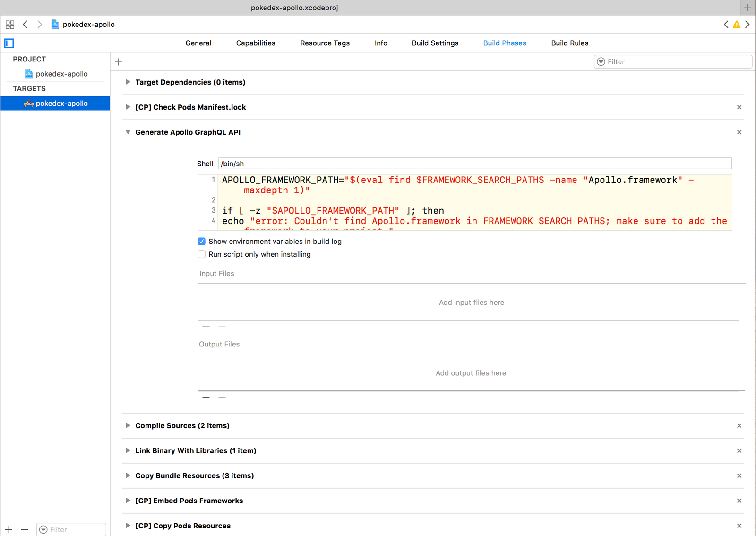Go back using the left chevron
This screenshot has width=756, height=536.
[26, 25]
